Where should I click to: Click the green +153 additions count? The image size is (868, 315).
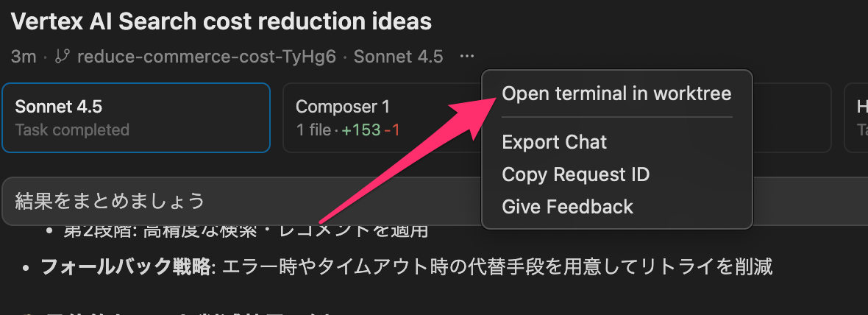(x=361, y=130)
